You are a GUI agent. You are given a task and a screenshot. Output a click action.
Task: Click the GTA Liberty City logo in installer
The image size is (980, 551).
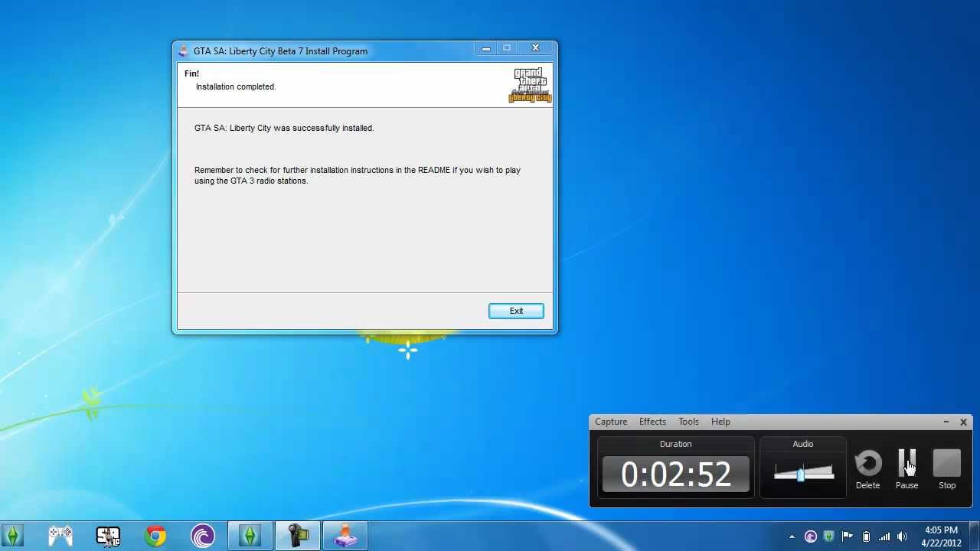coord(530,85)
